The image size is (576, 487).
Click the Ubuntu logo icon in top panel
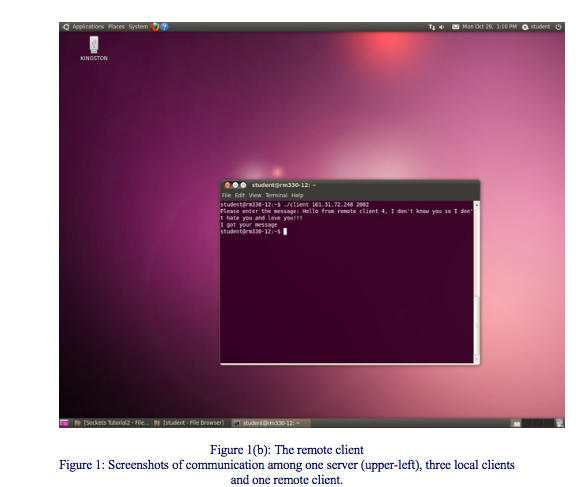tap(65, 27)
